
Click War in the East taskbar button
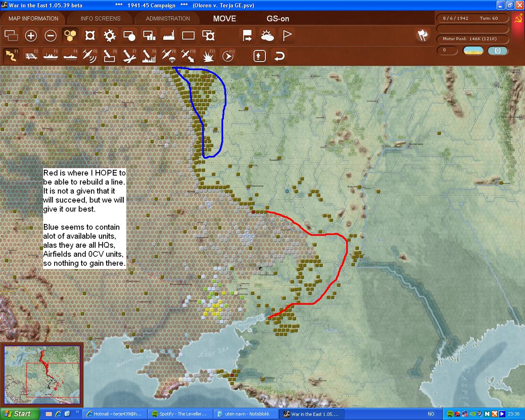312,414
